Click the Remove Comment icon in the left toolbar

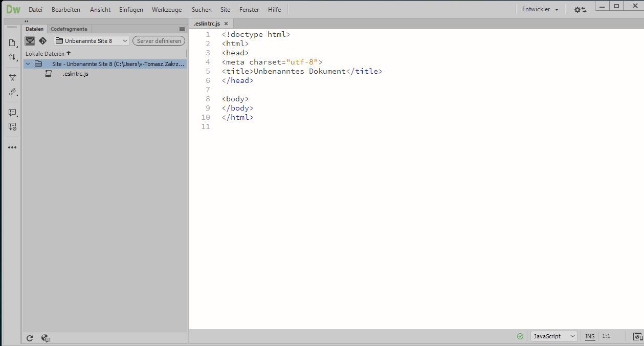[12, 126]
